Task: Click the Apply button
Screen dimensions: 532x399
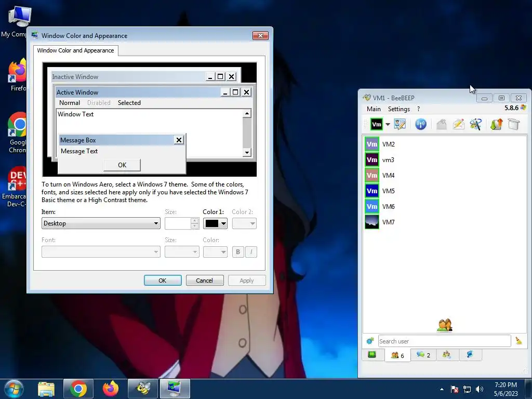Action: coord(247,281)
